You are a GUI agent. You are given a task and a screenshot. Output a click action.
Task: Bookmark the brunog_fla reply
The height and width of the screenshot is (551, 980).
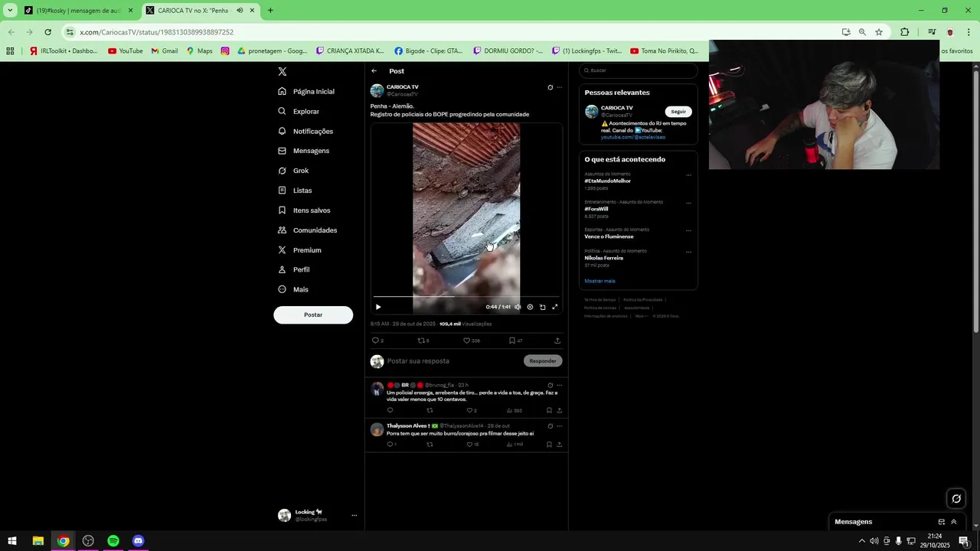(549, 410)
